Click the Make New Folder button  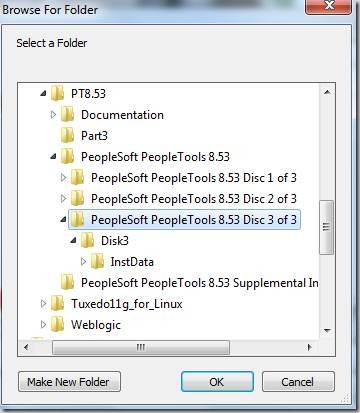coord(69,382)
